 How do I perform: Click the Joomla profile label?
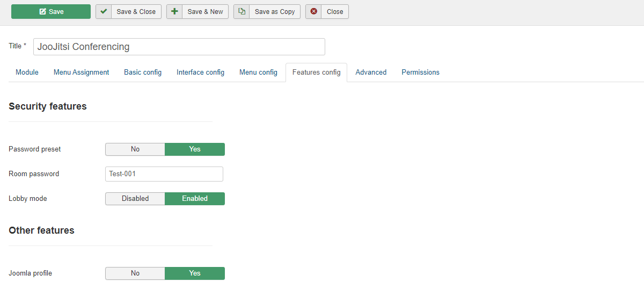[x=31, y=273]
